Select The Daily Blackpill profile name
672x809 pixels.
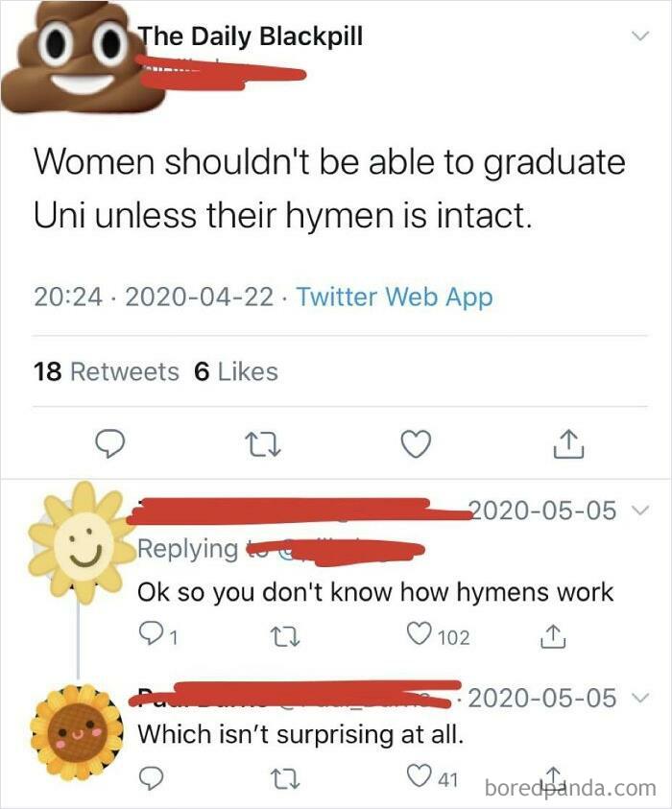point(252,38)
